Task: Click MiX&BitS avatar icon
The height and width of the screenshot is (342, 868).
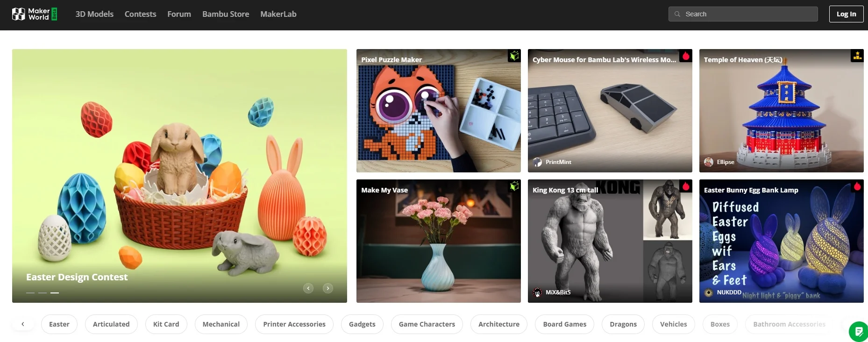Action: pyautogui.click(x=537, y=292)
